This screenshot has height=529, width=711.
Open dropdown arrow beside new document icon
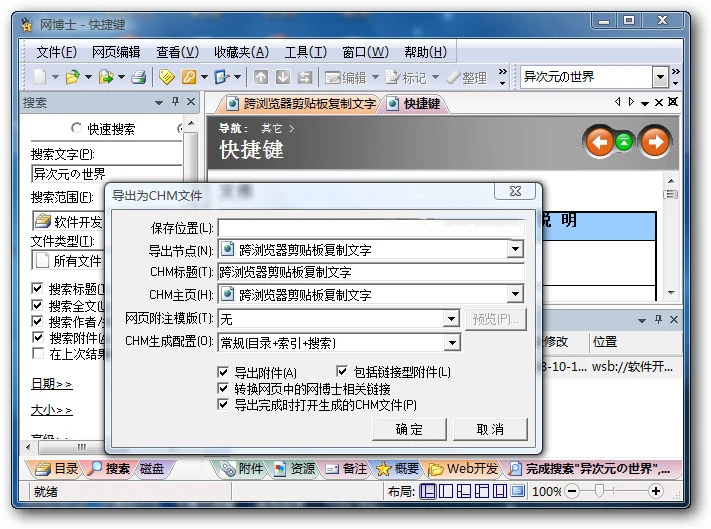tap(55, 77)
